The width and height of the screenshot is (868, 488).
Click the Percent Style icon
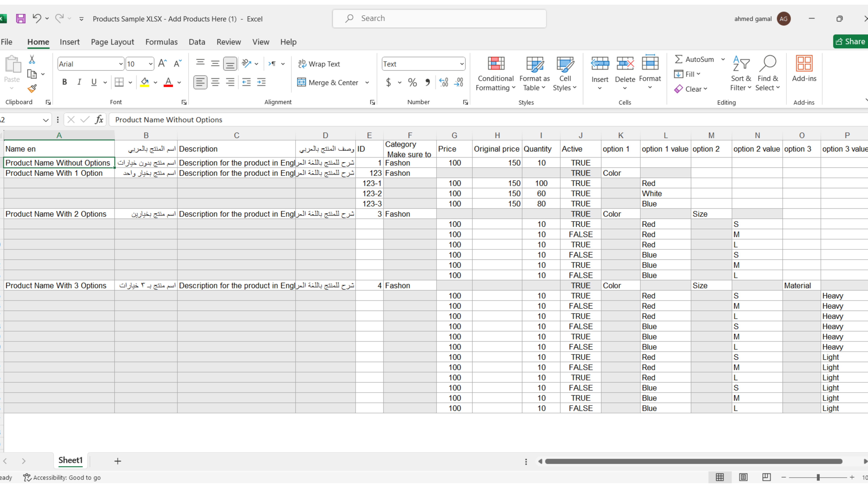click(x=412, y=82)
